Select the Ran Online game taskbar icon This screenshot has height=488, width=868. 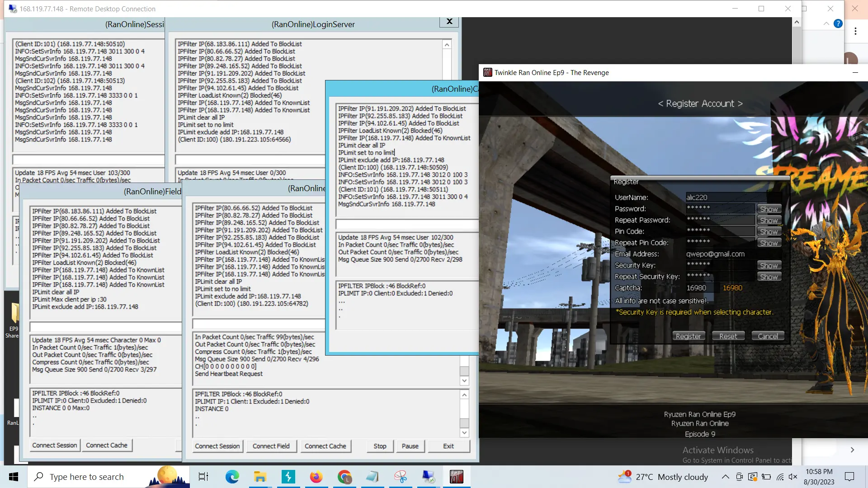(x=456, y=477)
